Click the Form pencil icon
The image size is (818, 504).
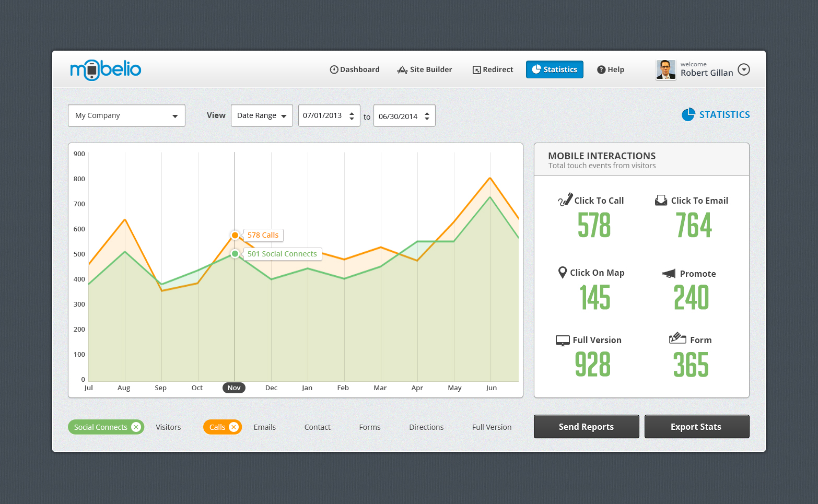(x=677, y=338)
